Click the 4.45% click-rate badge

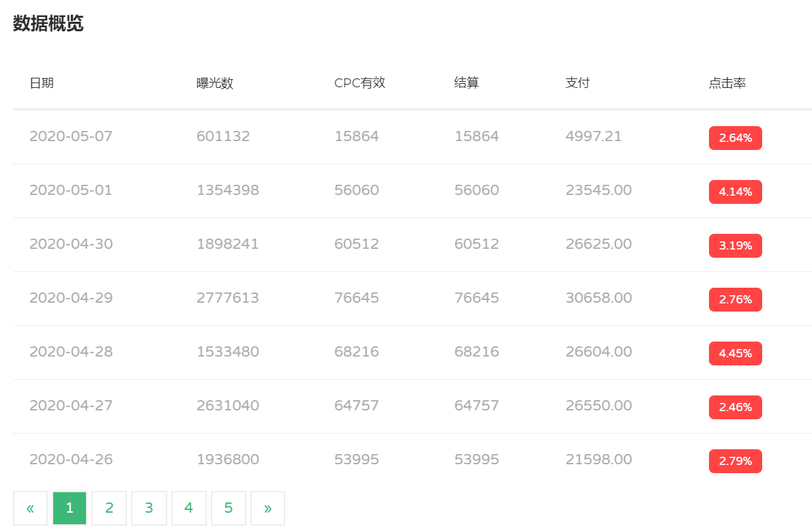click(735, 353)
